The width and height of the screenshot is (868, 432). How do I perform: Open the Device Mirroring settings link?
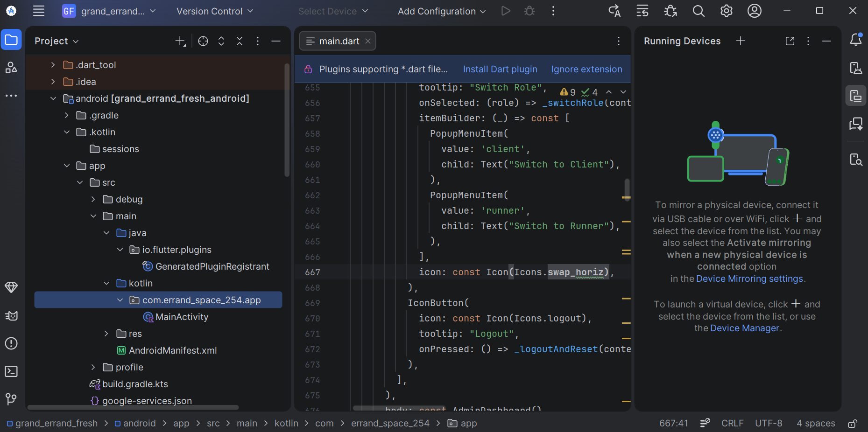[749, 279]
